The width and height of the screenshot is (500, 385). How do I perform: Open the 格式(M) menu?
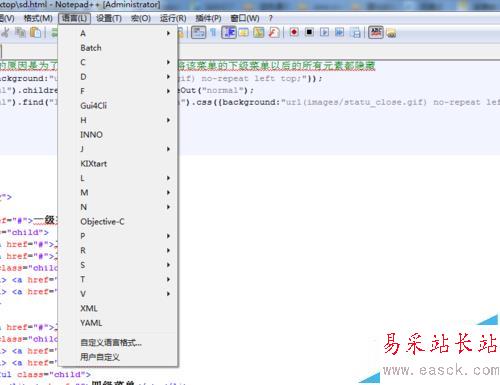[38, 18]
